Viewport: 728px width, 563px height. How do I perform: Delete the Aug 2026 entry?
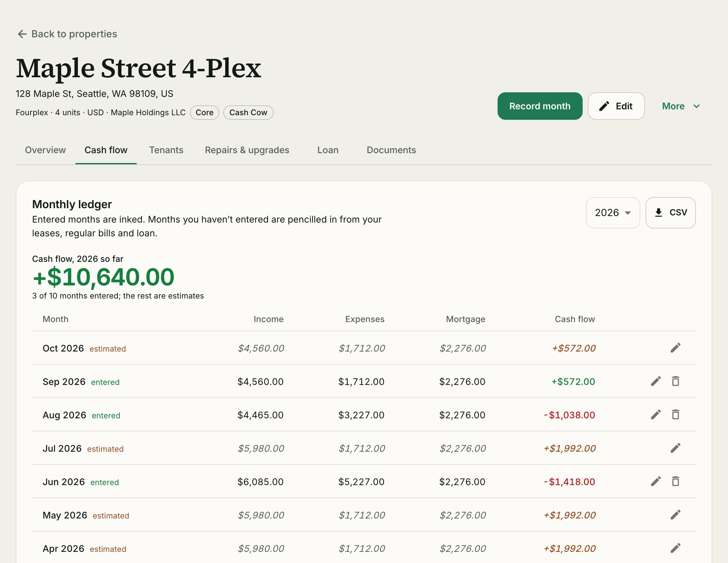point(675,415)
